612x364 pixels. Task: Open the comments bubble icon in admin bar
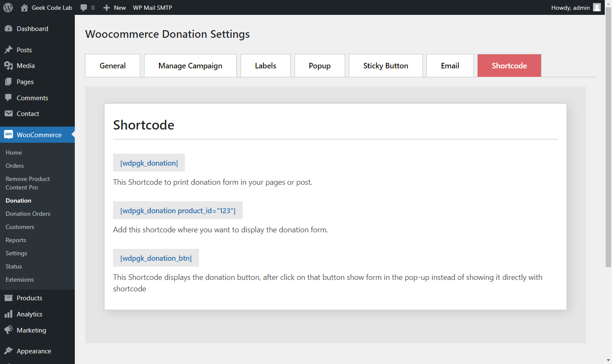(x=84, y=8)
